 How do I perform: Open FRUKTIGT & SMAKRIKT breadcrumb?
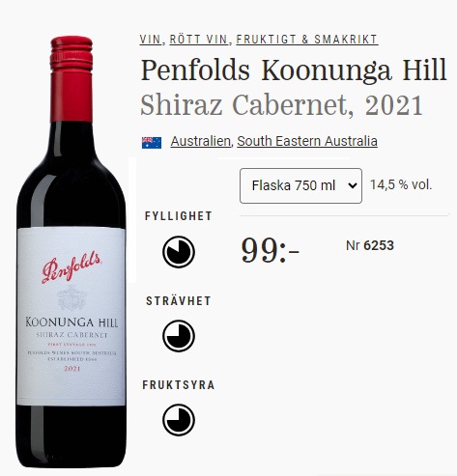click(x=307, y=40)
